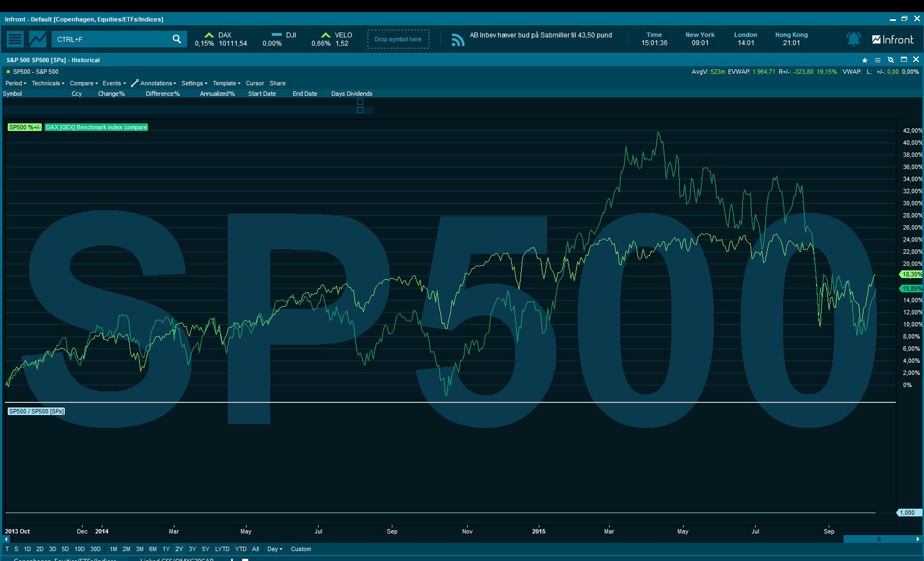924x561 pixels.
Task: Mark chart window as favorite with star
Action: point(865,60)
